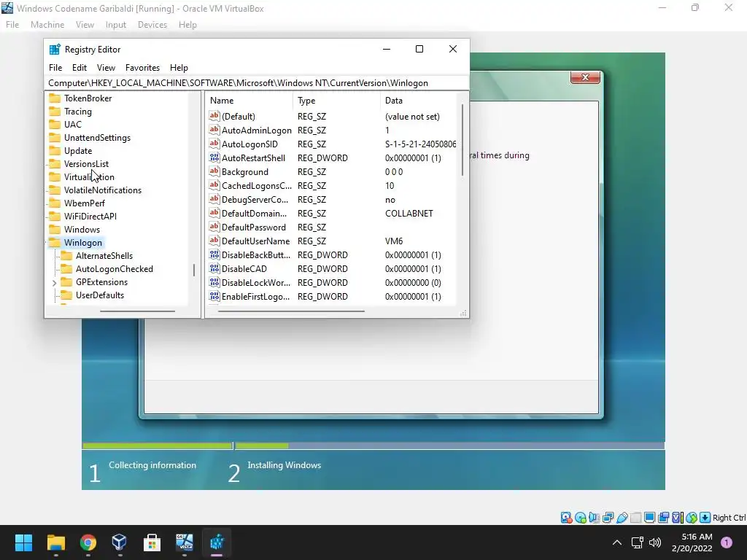
Task: Select the DefaultPassword value row
Action: pyautogui.click(x=332, y=227)
